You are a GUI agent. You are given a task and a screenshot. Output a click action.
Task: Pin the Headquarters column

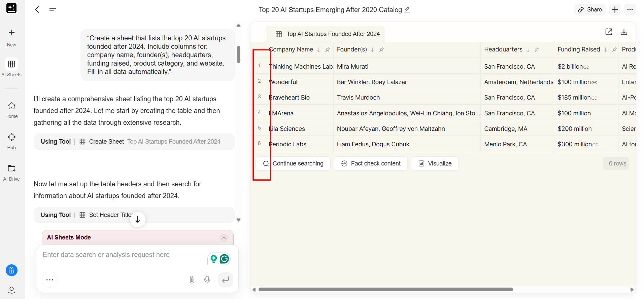tap(537, 50)
